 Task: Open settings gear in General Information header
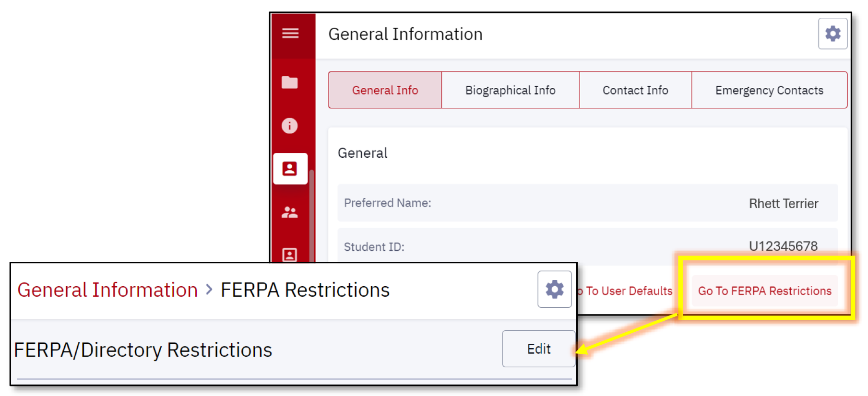click(832, 34)
